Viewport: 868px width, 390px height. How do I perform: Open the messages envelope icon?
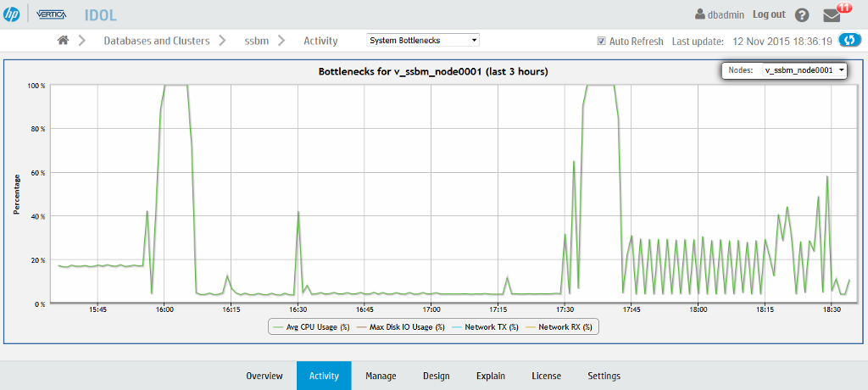coord(832,15)
